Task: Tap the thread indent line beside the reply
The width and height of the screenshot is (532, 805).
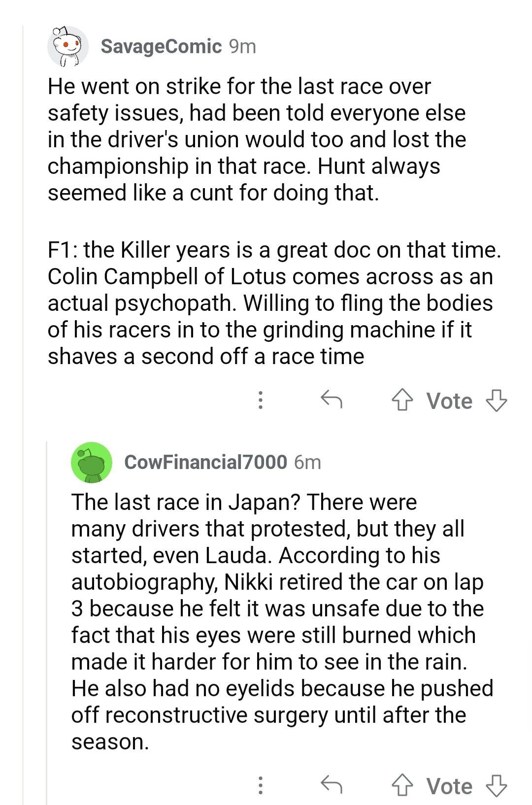Action: tap(47, 623)
